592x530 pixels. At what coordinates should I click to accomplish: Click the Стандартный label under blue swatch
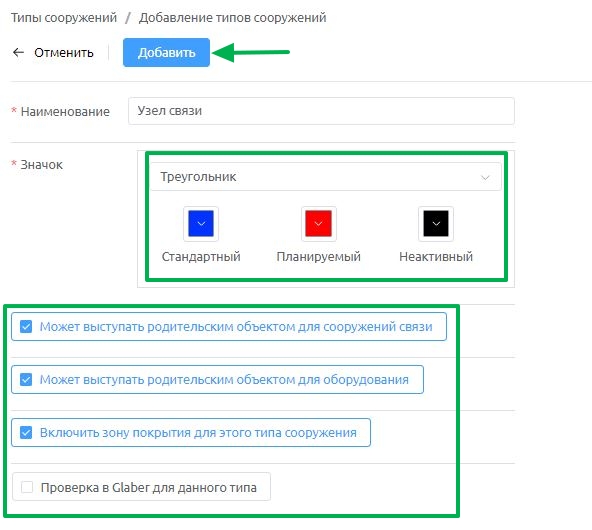pyautogui.click(x=201, y=257)
